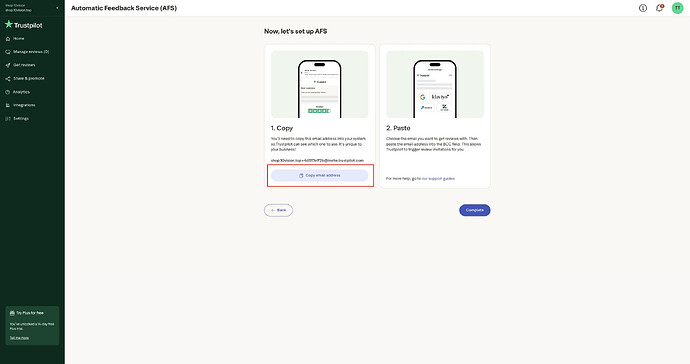Open the notifications bell
The width and height of the screenshot is (690, 364).
coord(659,8)
